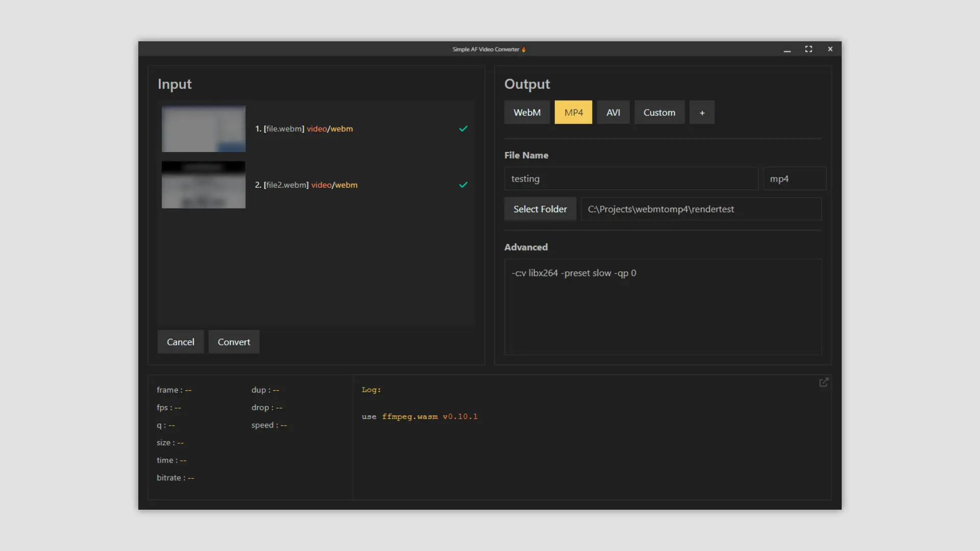Click the 'size : --' stat
The image size is (980, 551).
[x=170, y=442]
